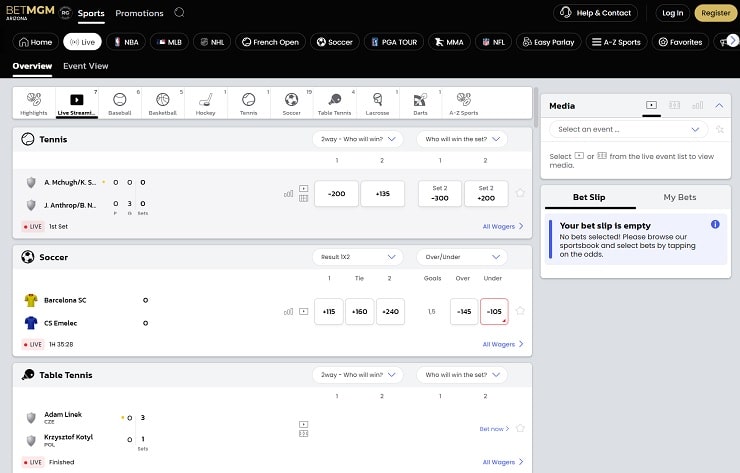The height and width of the screenshot is (473, 740).
Task: Favorite the Adam Linek match star
Action: click(x=520, y=428)
